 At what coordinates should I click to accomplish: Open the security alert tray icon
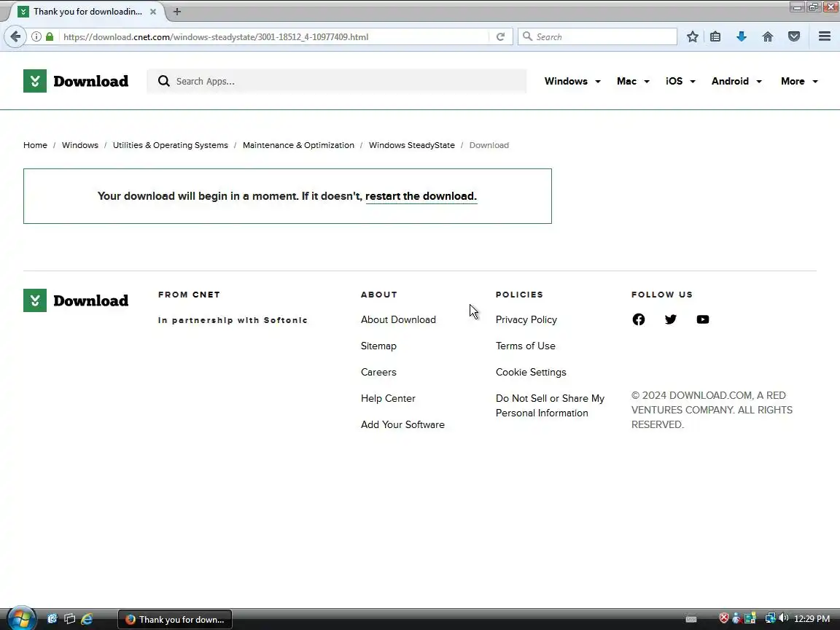pos(724,618)
